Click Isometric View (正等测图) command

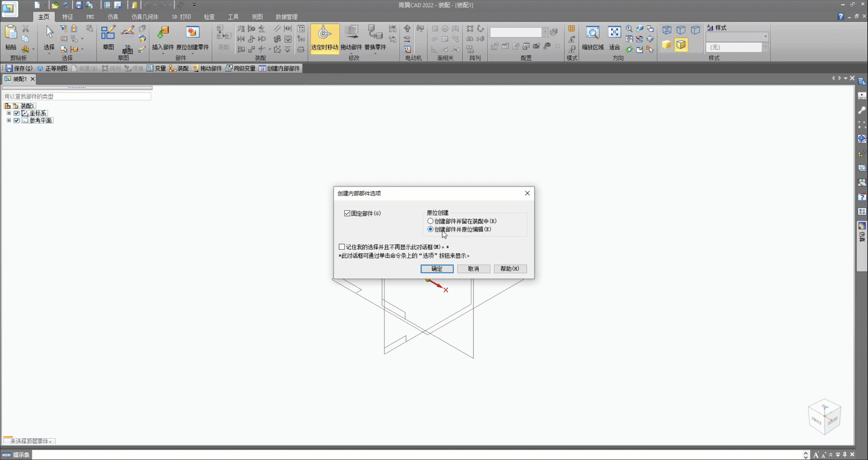click(52, 68)
